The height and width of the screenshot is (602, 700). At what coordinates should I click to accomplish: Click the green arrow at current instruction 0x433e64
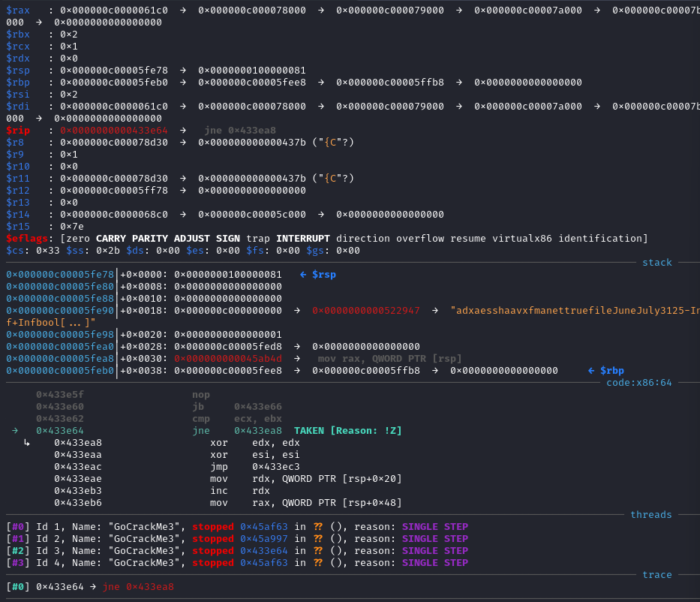[15, 431]
